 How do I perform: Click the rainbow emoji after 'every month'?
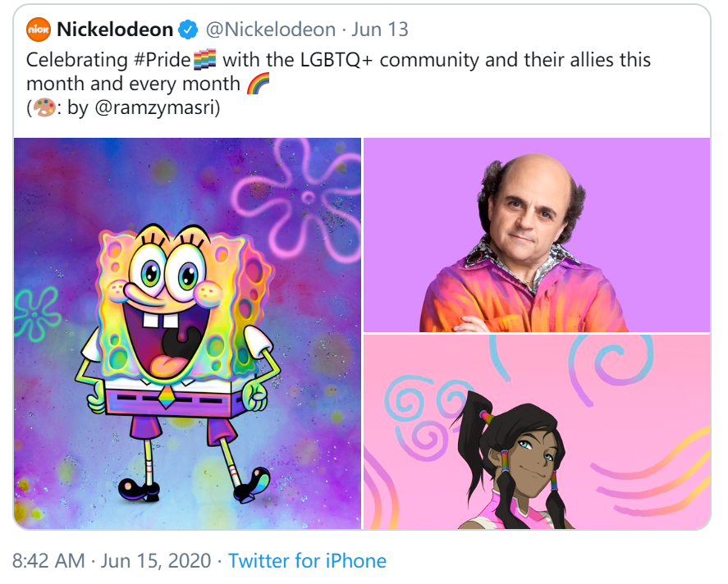point(258,84)
